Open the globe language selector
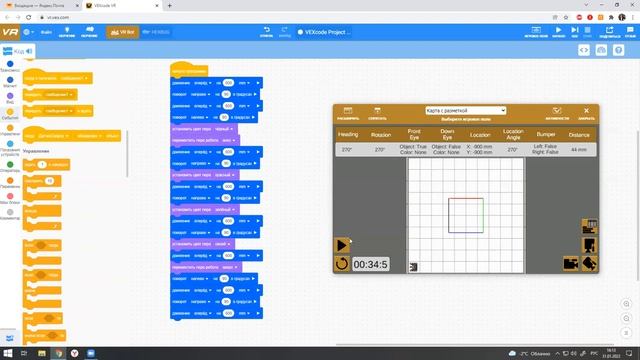This screenshot has height=360, width=640. (28, 32)
